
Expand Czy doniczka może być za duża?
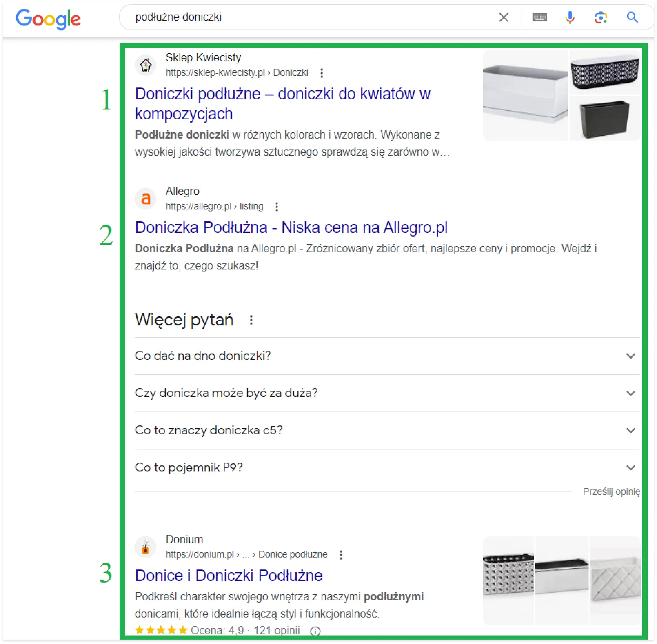(x=387, y=393)
